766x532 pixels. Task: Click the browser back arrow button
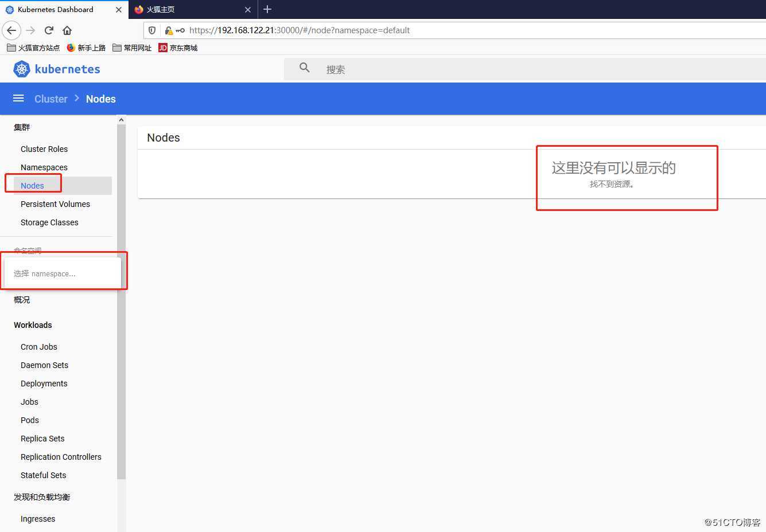tap(11, 30)
